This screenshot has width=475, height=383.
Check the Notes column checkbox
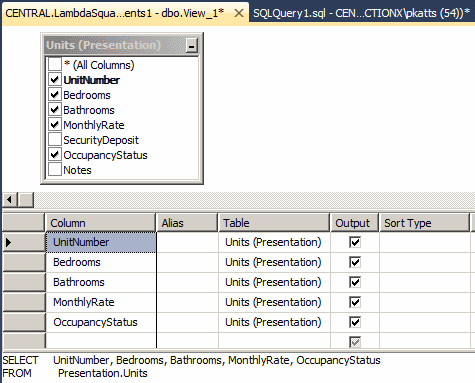coord(55,170)
